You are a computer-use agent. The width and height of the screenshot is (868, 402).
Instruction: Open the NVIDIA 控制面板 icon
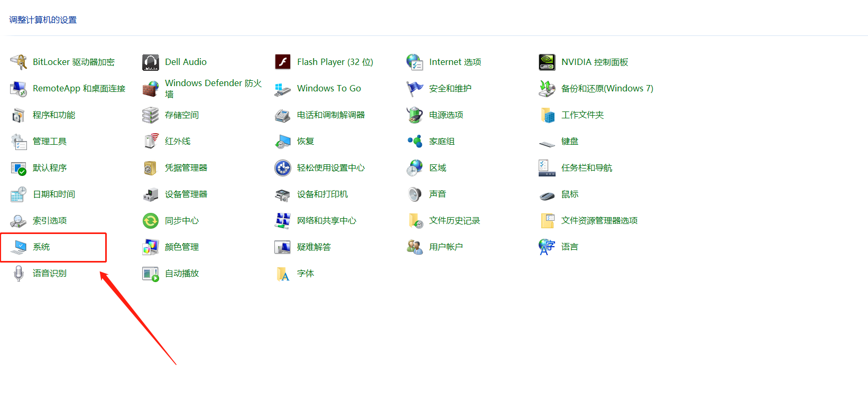pyautogui.click(x=547, y=62)
